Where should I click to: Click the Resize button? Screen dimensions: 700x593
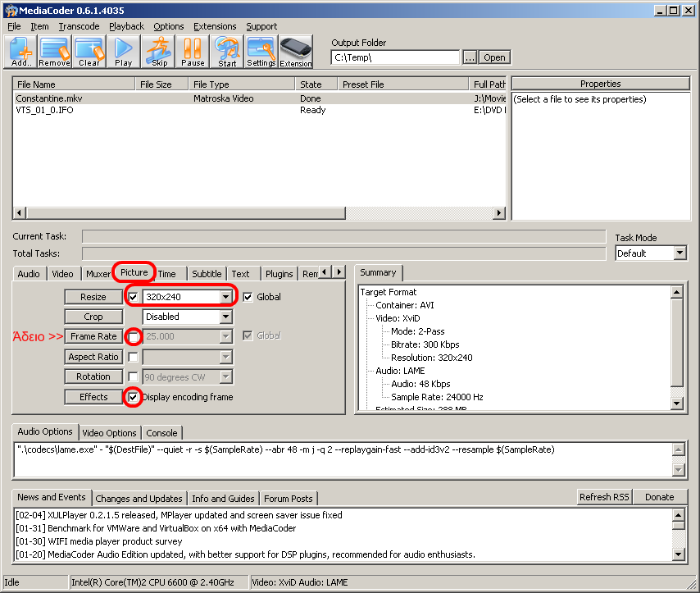[x=93, y=297]
